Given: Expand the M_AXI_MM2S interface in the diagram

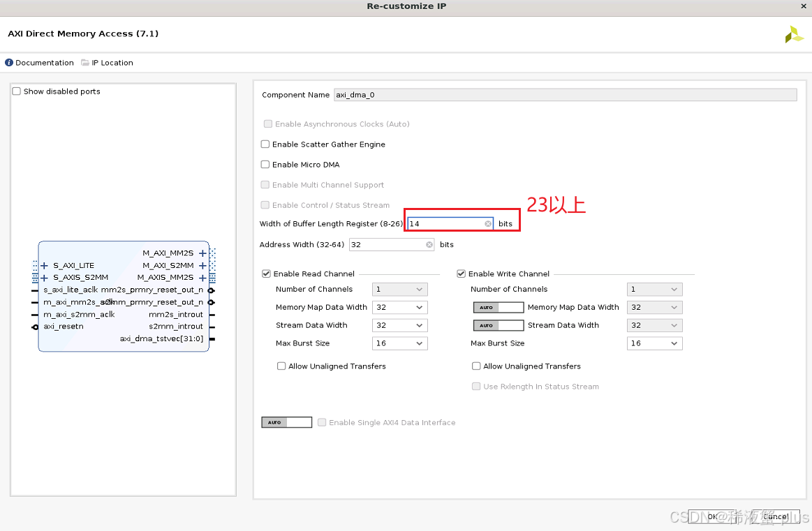Looking at the screenshot, I should pos(202,253).
